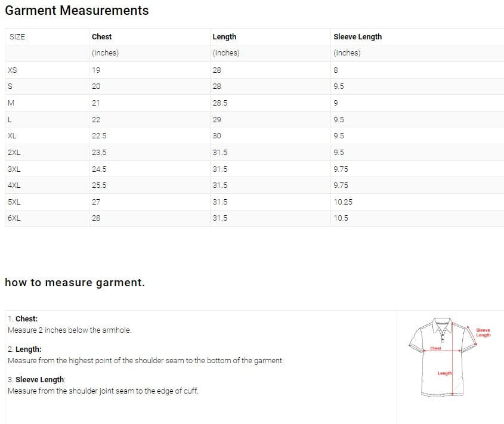Click the Chest column header
Image resolution: width=504 pixels, height=424 pixels.
click(x=101, y=37)
